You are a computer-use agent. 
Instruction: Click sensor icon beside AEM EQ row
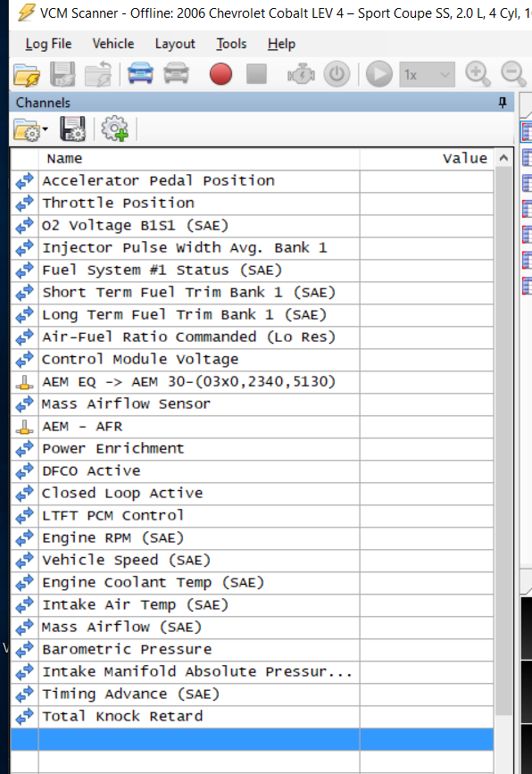click(x=25, y=382)
